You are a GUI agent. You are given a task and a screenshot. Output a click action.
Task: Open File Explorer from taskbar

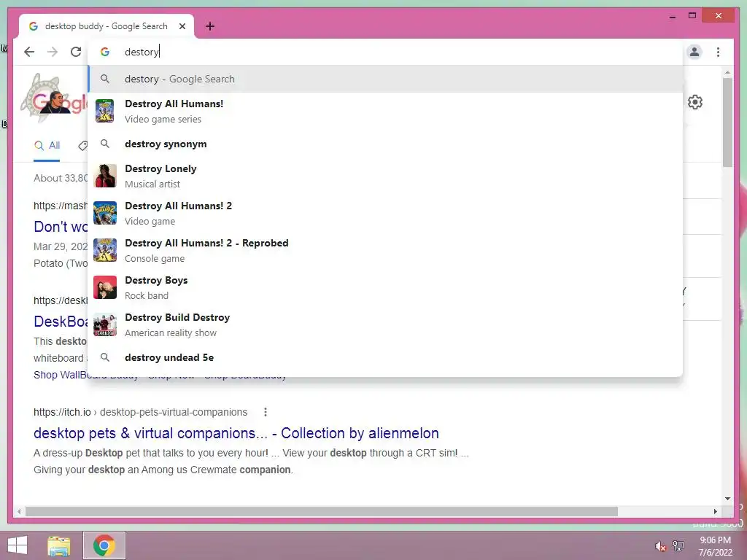point(59,545)
